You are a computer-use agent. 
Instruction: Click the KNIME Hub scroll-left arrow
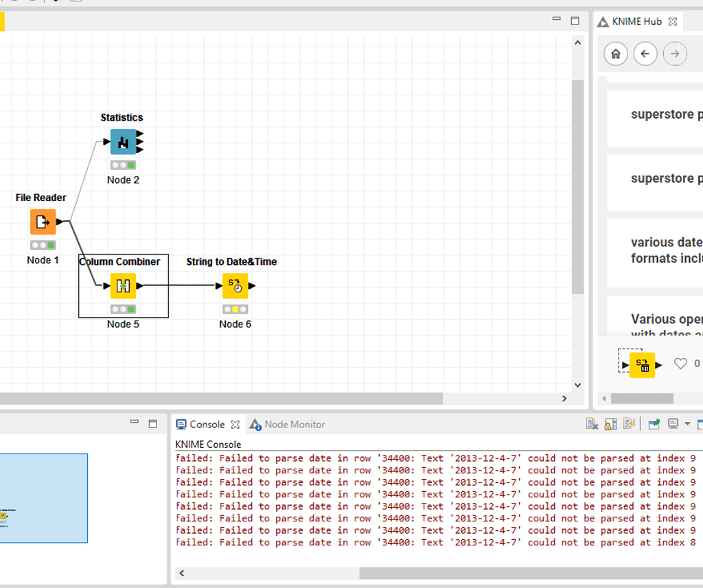604,399
